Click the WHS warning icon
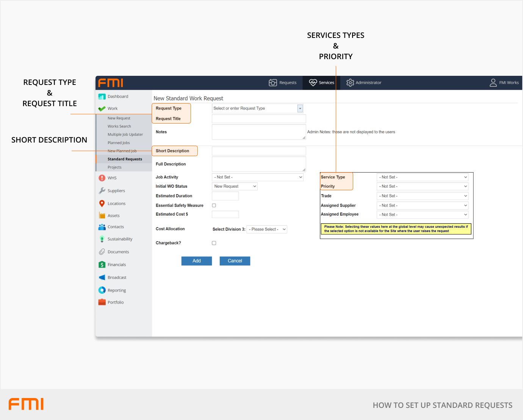Viewport: 523px width, 420px height. pyautogui.click(x=102, y=178)
